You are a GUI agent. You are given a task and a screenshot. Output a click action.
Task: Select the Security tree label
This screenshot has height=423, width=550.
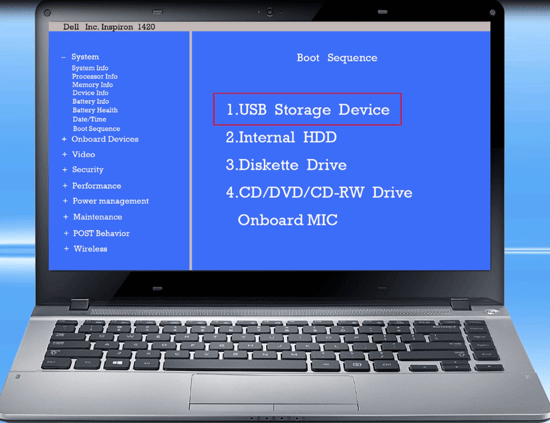tap(88, 170)
